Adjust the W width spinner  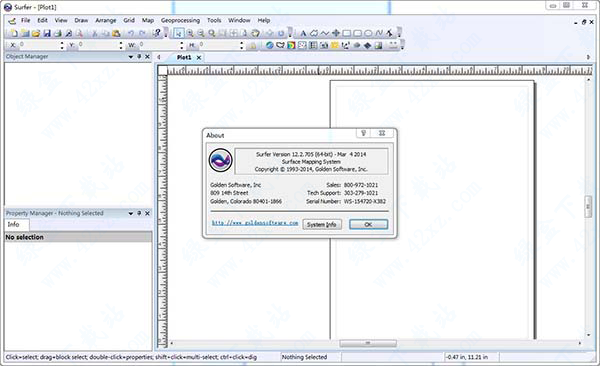pyautogui.click(x=181, y=46)
